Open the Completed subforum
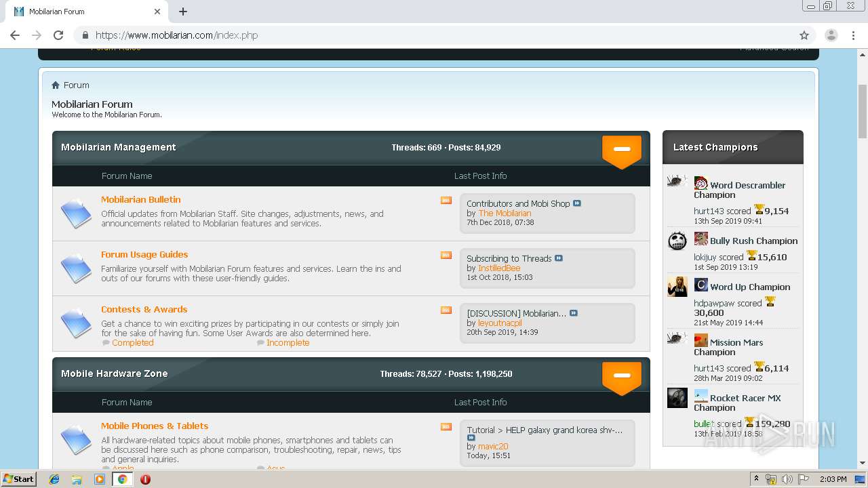The height and width of the screenshot is (488, 868). pyautogui.click(x=133, y=342)
